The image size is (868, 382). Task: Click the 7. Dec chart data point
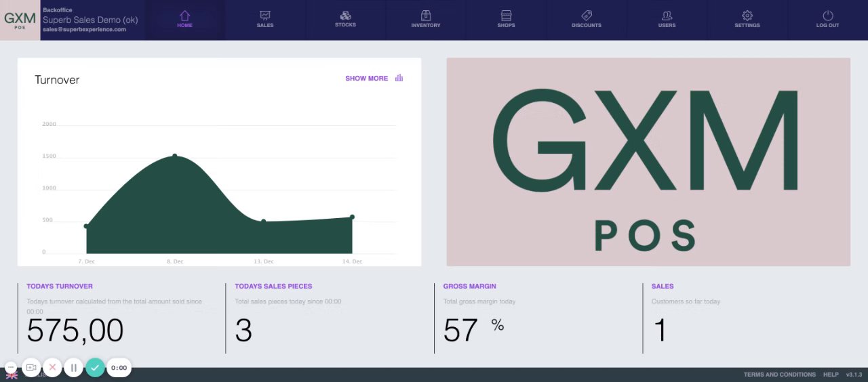86,226
